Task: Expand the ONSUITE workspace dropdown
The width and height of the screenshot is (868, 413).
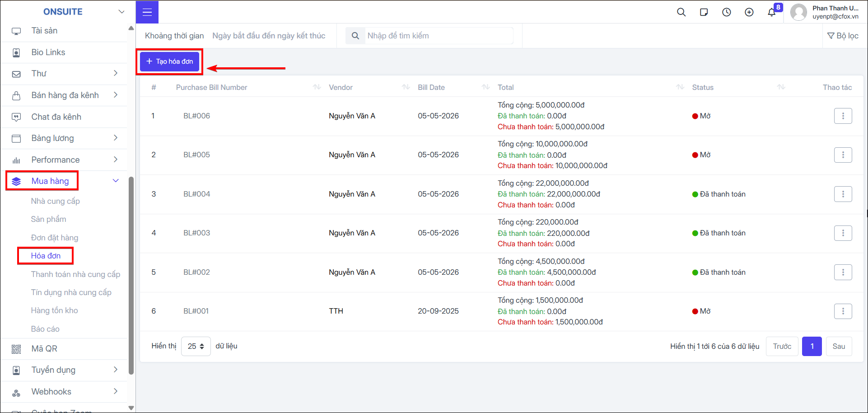Action: [x=121, y=12]
